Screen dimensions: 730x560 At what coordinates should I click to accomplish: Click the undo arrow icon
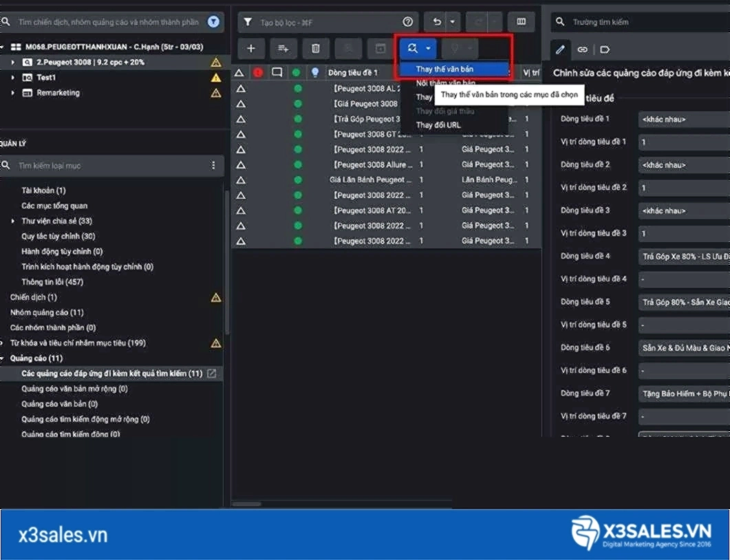coord(437,22)
